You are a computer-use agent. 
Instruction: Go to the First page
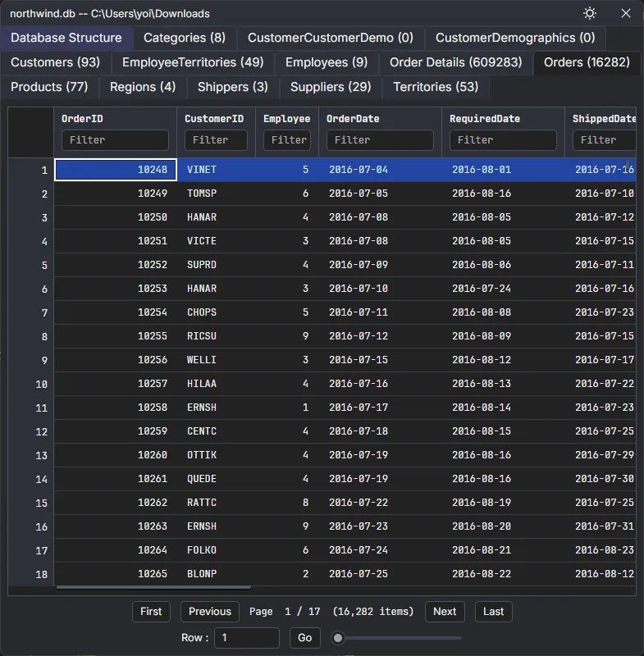151,612
